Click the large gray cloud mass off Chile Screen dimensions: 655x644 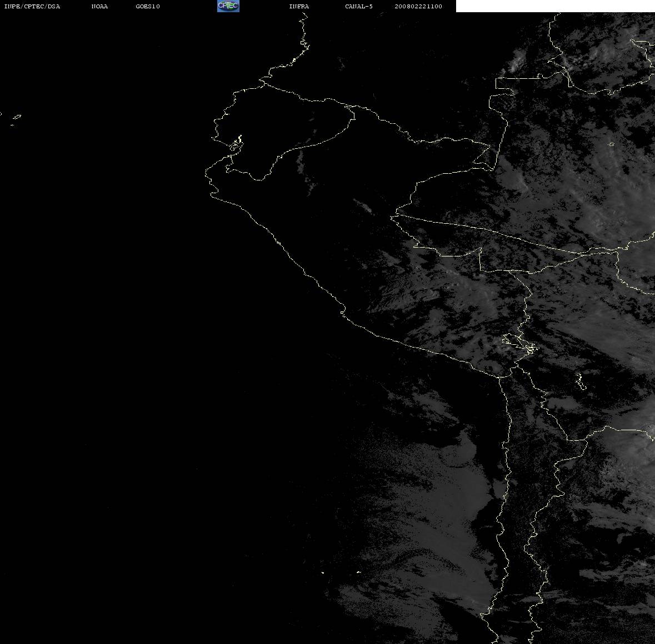434,522
